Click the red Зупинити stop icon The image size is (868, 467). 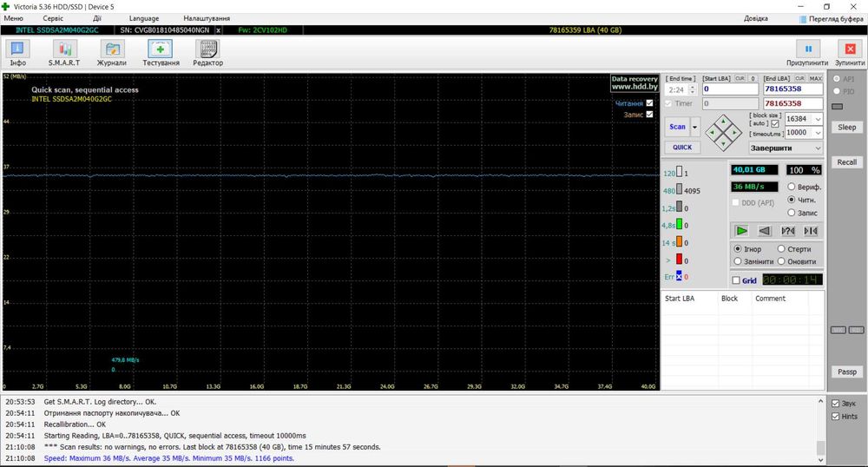[850, 50]
